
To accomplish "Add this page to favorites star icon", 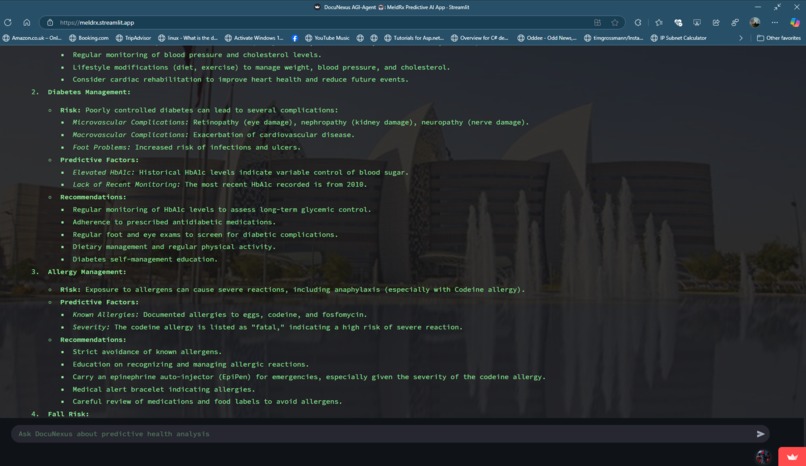I will pyautogui.click(x=615, y=23).
